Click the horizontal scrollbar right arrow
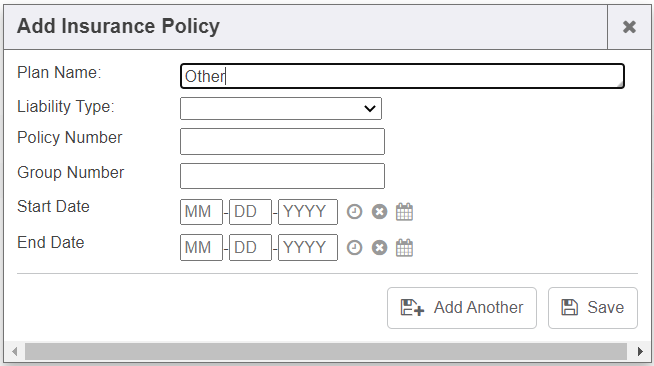Screen dimensions: 654x366 (x=640, y=351)
